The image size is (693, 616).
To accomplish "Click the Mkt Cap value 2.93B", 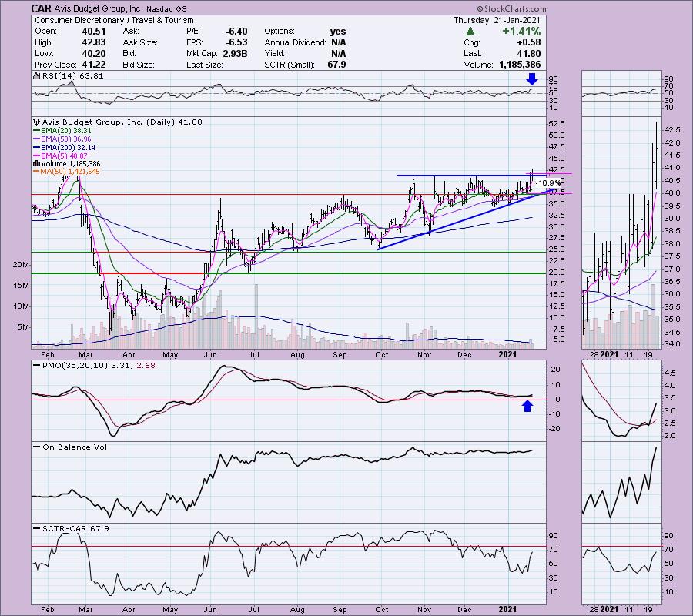I will [234, 53].
